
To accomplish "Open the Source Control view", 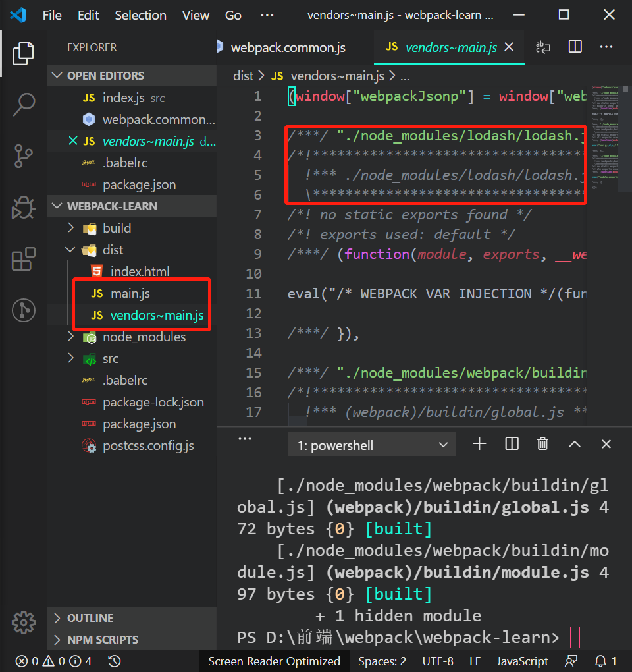I will [23, 156].
